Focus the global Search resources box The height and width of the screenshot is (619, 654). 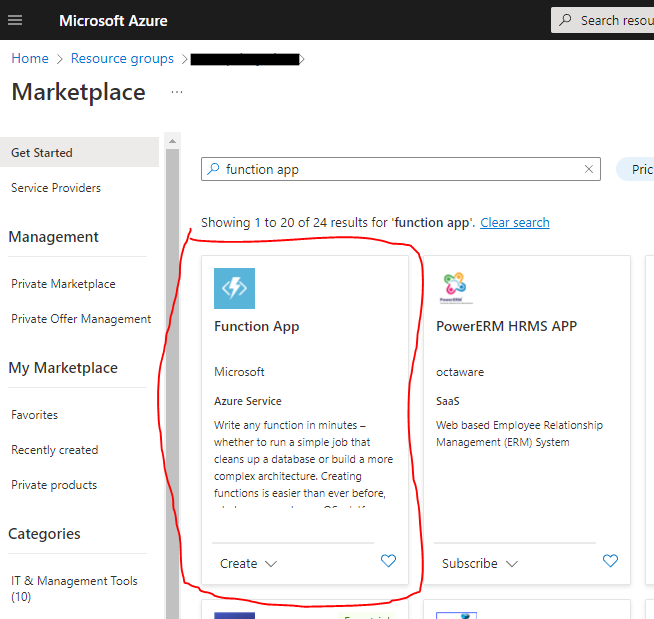click(x=603, y=20)
